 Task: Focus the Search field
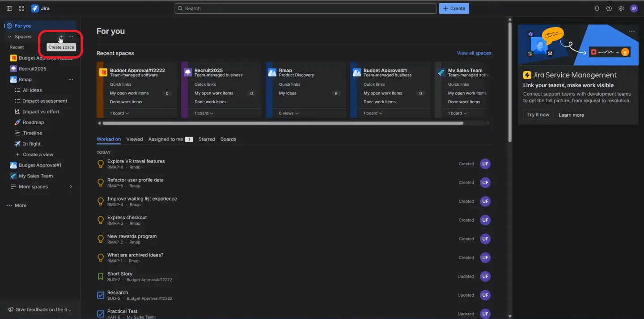point(305,8)
